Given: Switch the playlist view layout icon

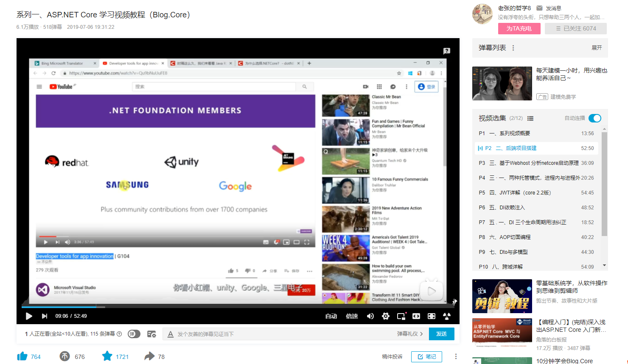Looking at the screenshot, I should 530,118.
